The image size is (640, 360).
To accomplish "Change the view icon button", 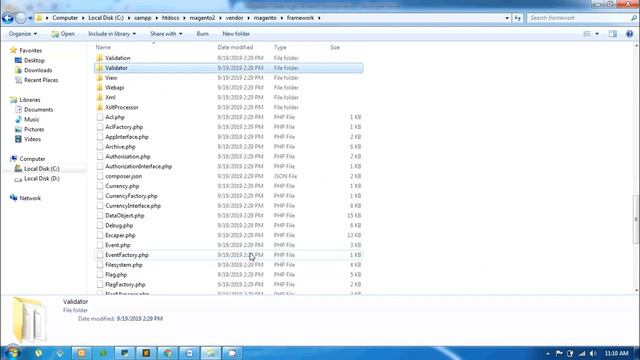I will (x=587, y=34).
